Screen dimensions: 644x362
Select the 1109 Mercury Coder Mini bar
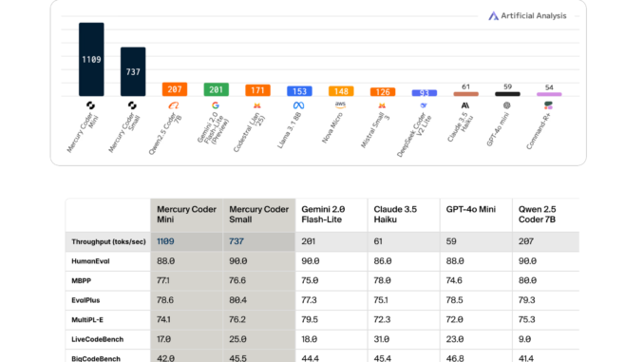91,59
